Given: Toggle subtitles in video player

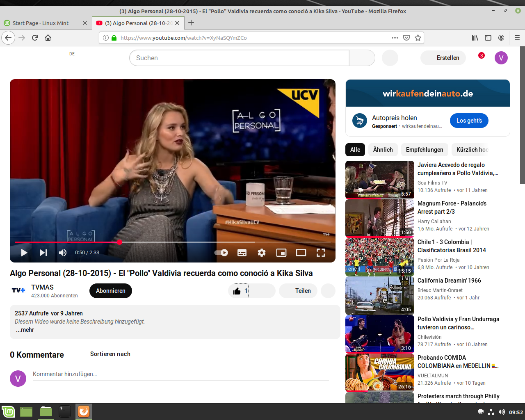Looking at the screenshot, I should click(x=242, y=253).
